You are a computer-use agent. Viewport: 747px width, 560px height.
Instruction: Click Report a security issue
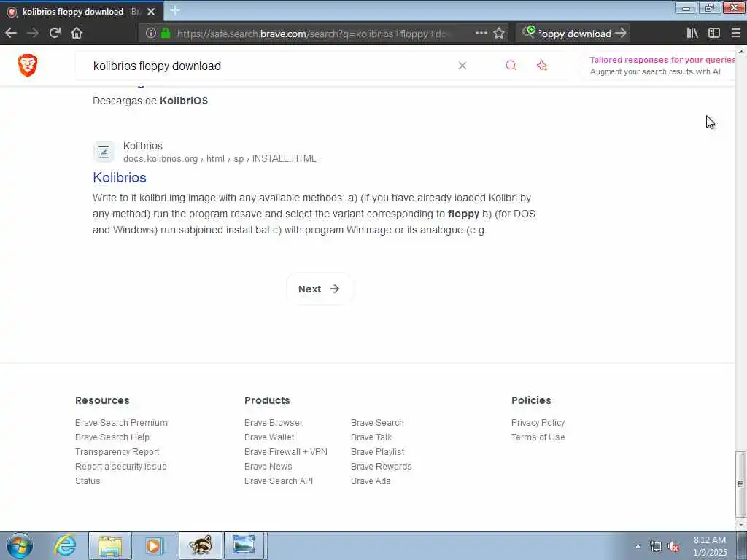[121, 467]
